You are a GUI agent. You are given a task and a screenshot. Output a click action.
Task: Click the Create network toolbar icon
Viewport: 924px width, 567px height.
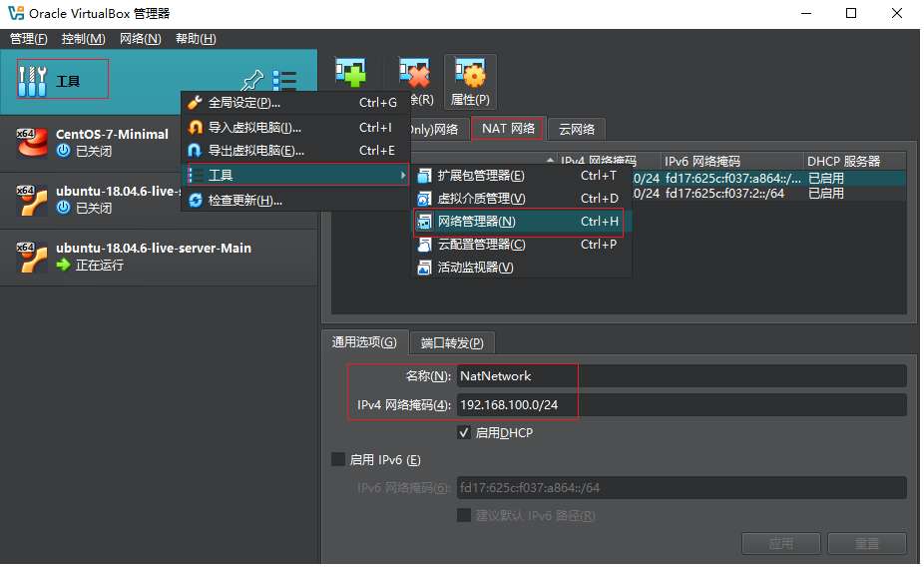[x=350, y=73]
